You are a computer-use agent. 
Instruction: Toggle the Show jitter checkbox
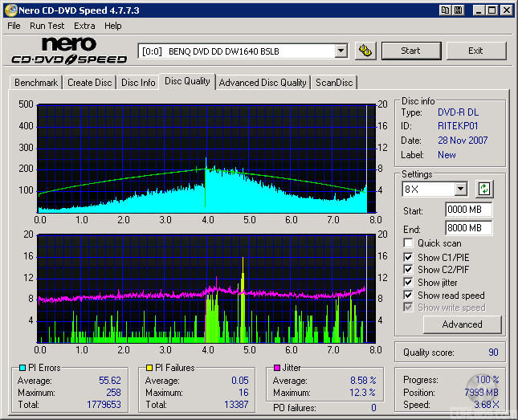click(x=409, y=283)
